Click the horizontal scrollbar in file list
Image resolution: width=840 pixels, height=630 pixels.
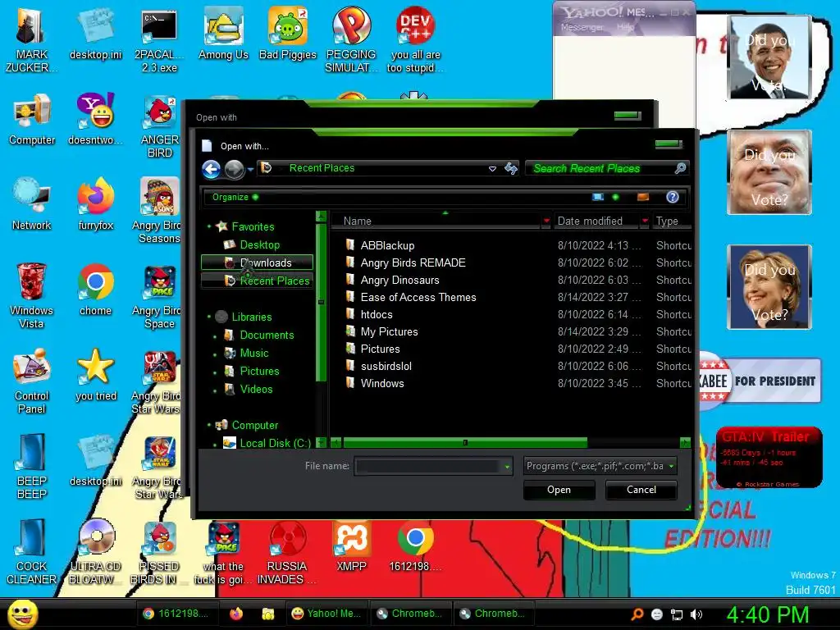pos(465,442)
